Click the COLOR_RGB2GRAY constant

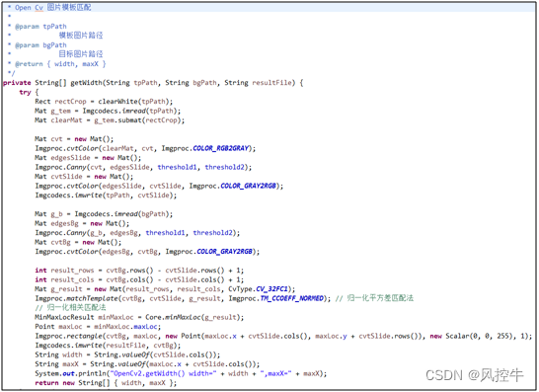221,148
